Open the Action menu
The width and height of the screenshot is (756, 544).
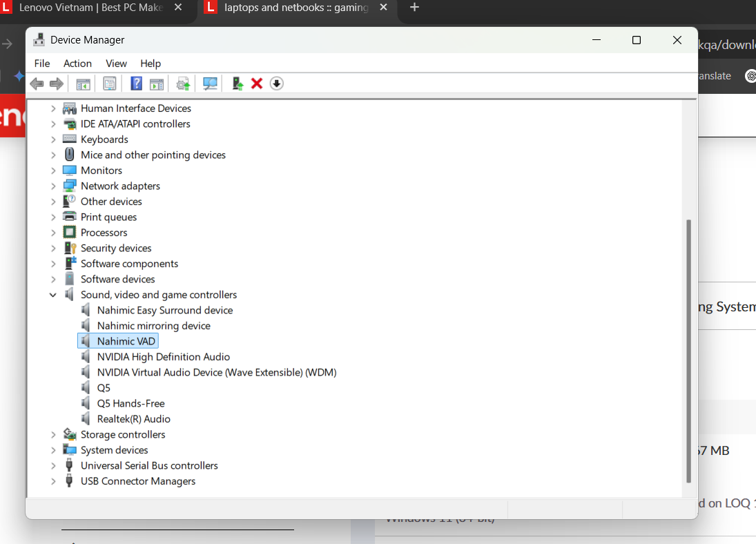(x=77, y=64)
